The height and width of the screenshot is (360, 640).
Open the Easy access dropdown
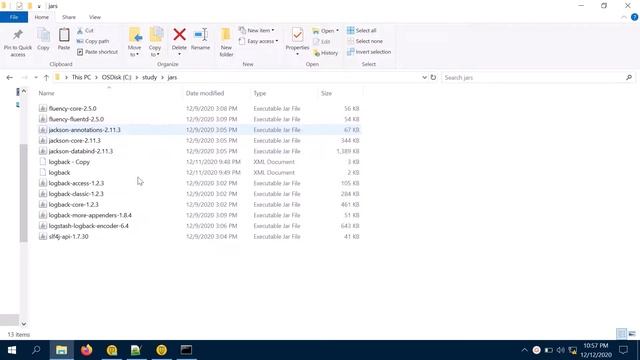pos(258,41)
